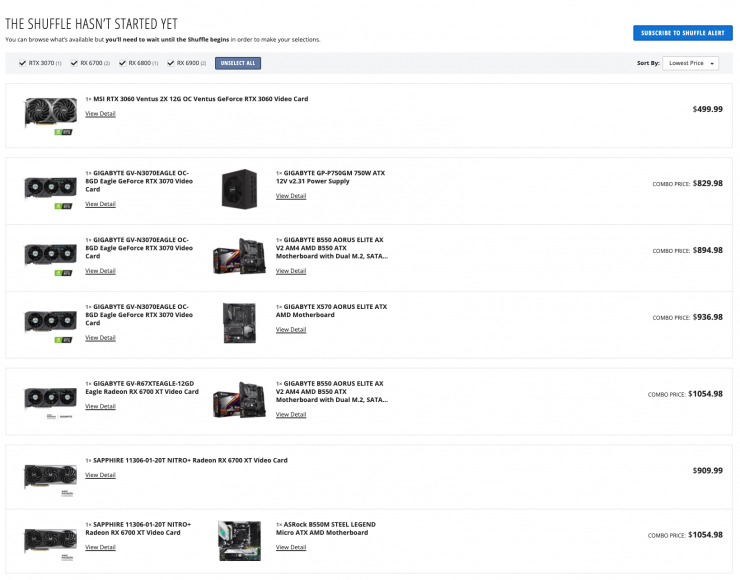
Task: Click the GV-R67XTEAGLE-12GD Eagle Radeon title
Action: [142, 388]
